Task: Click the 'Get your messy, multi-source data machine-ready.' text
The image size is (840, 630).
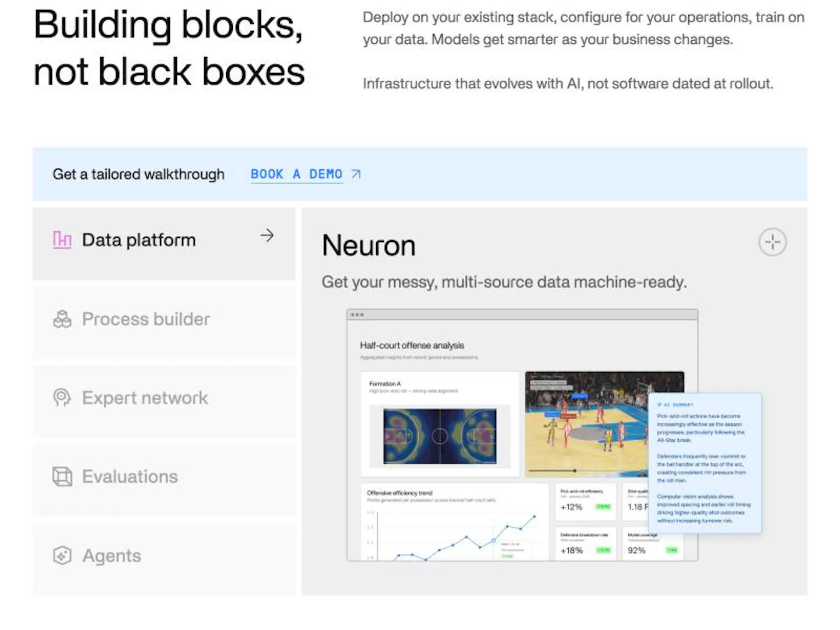Action: click(x=504, y=282)
